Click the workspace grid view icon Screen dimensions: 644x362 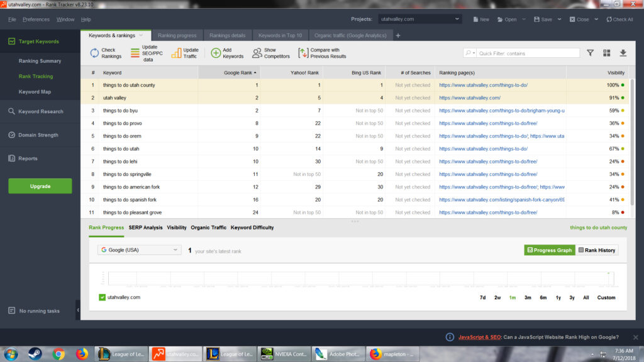(x=607, y=53)
